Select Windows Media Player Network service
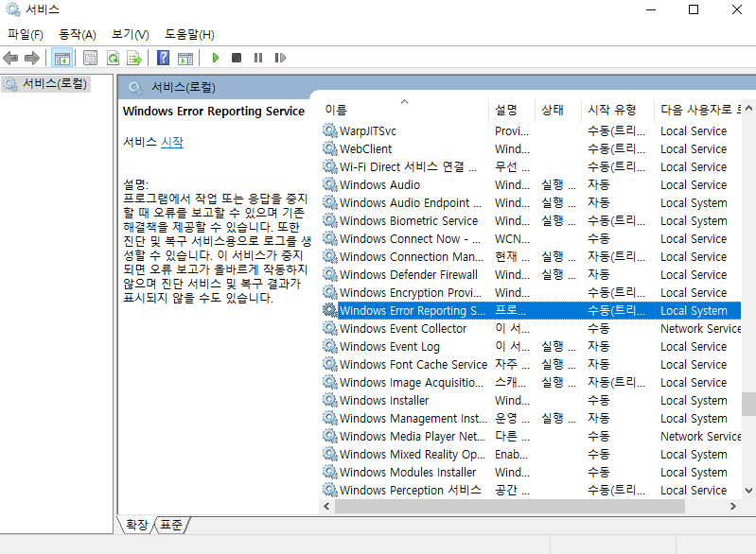Screen dimensions: 756x554 [531, 436]
